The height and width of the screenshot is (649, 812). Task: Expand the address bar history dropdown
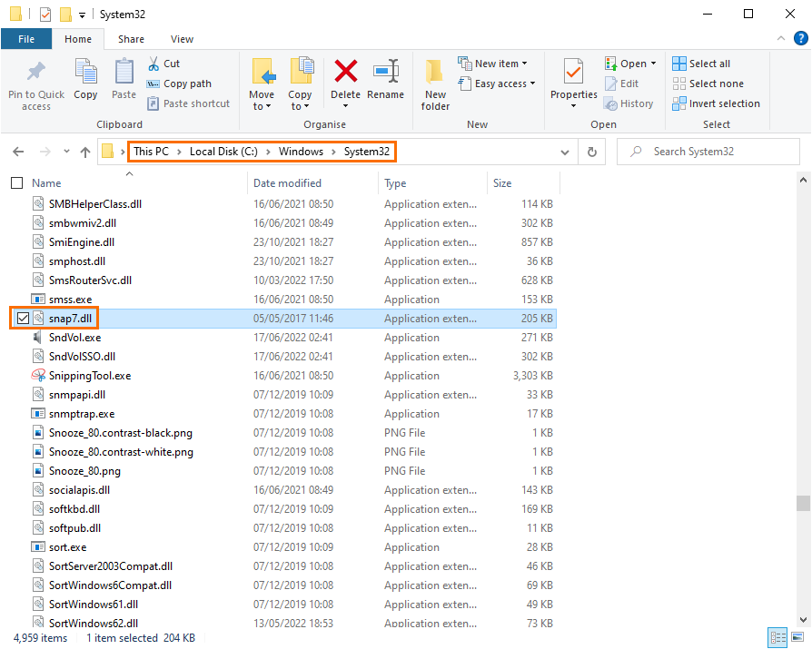tap(566, 152)
